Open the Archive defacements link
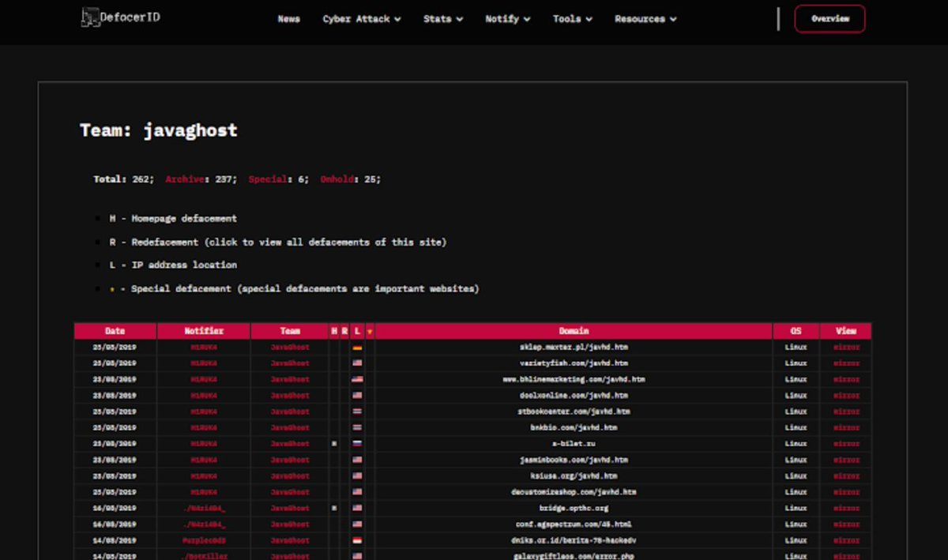The image size is (948, 560). [184, 179]
